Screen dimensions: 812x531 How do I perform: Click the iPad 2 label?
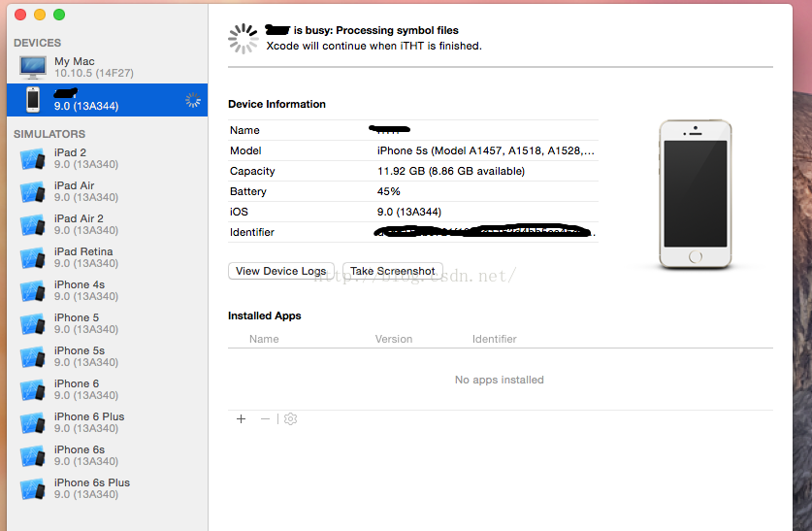pyautogui.click(x=71, y=152)
